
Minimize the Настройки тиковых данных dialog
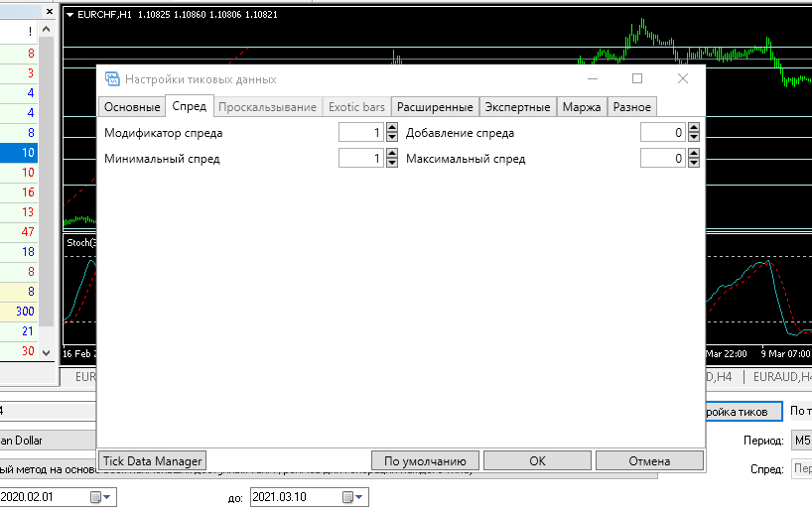[593, 78]
